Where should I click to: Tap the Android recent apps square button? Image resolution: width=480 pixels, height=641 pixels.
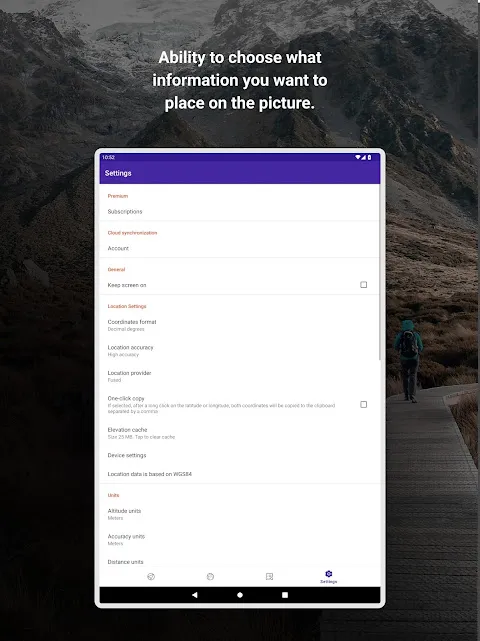click(285, 595)
